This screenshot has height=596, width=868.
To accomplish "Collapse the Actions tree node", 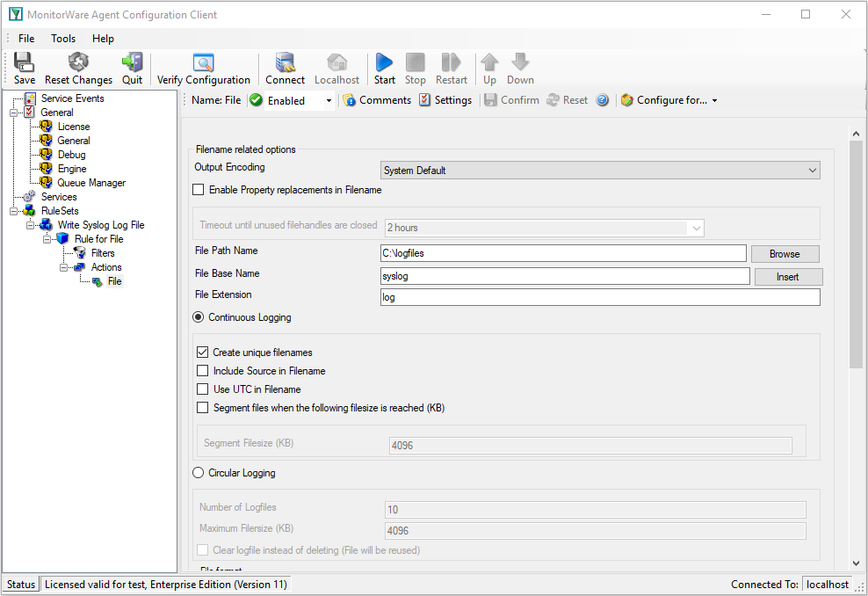I will click(63, 267).
